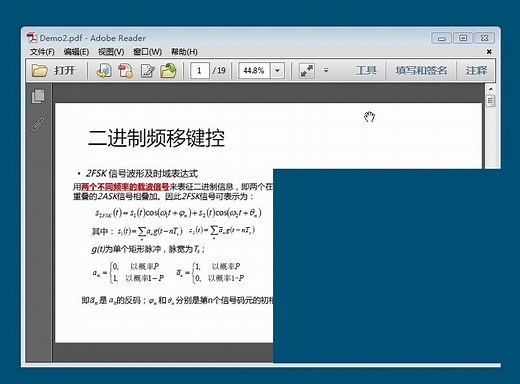The width and height of the screenshot is (520, 384).
Task: Click the vertical scrollbar up arrow
Action: click(x=490, y=89)
